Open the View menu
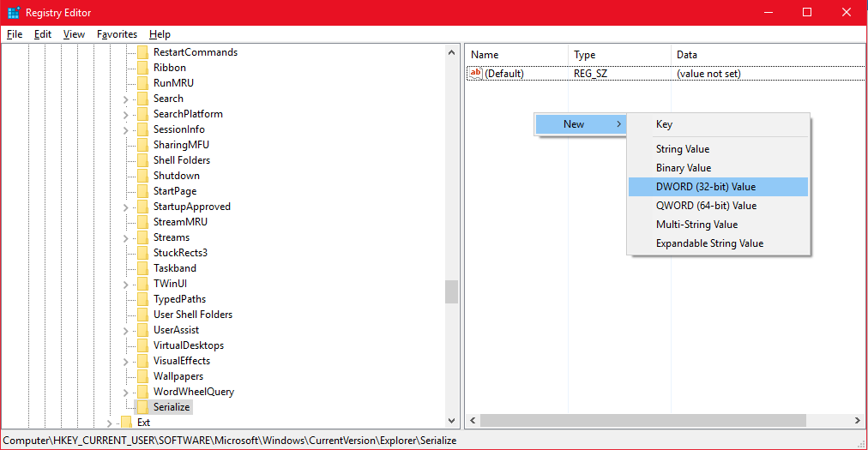This screenshot has width=868, height=450. coord(74,34)
